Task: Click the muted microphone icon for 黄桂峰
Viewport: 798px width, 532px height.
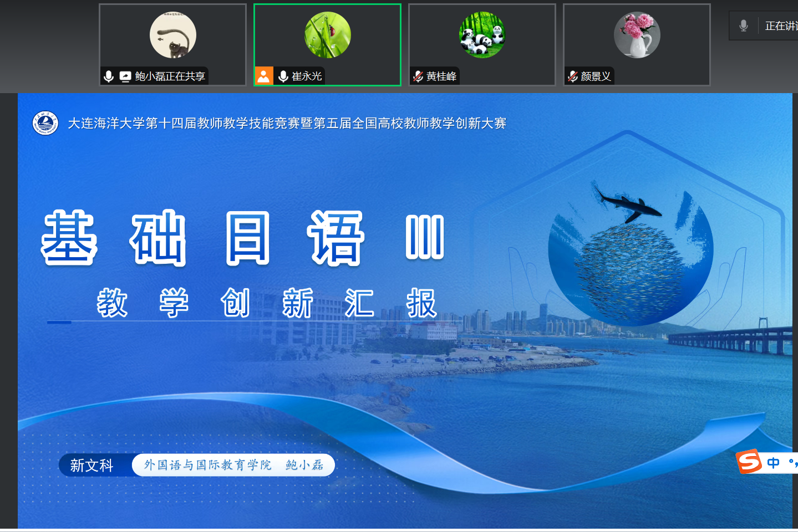Action: coord(418,76)
